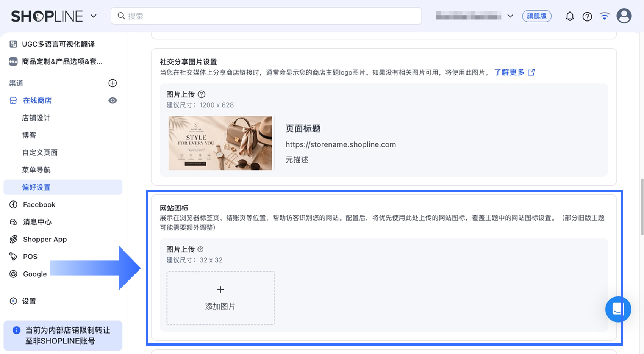The height and width of the screenshot is (354, 644).
Task: Open 自定义页面 menu item
Action: 40,152
